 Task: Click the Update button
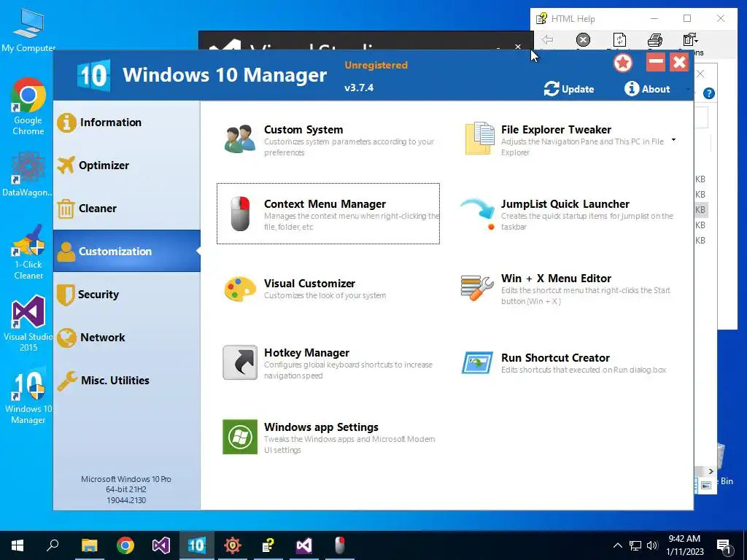pyautogui.click(x=569, y=88)
